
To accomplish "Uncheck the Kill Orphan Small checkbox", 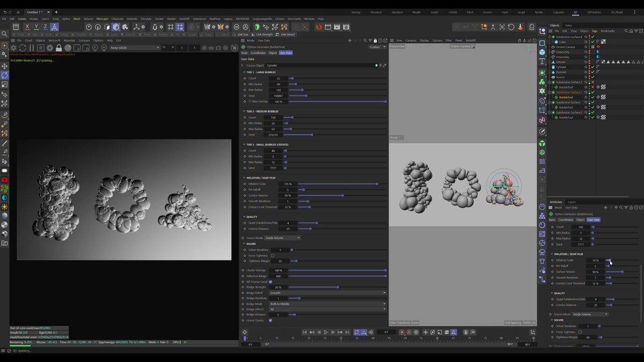I will 270,282.
